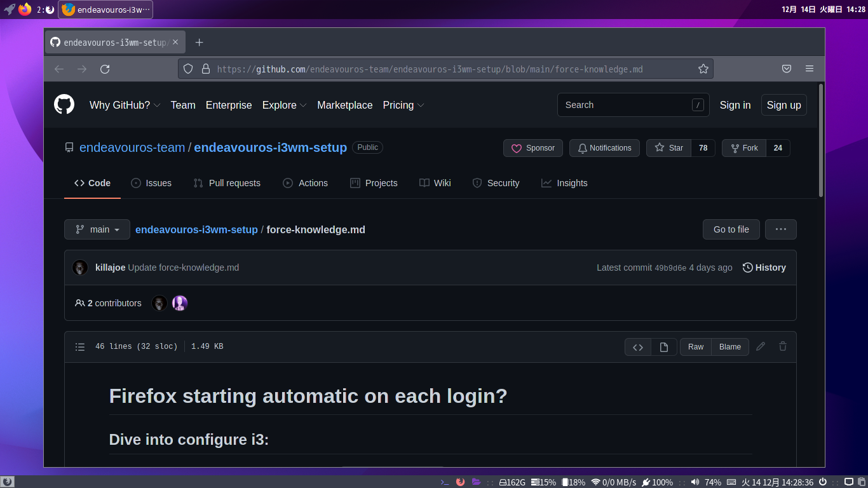Open the Blame view
The width and height of the screenshot is (868, 488).
point(730,347)
